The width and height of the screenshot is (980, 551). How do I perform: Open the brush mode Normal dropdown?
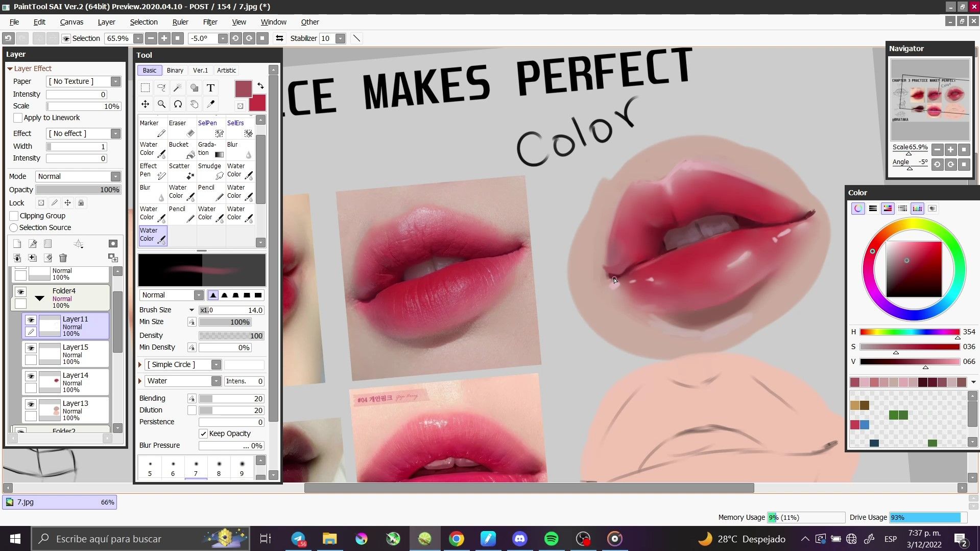(x=199, y=295)
